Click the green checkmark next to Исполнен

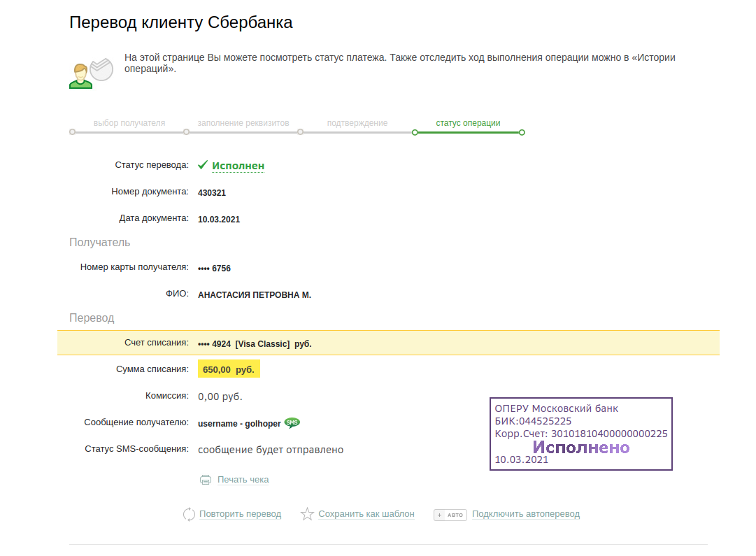pyautogui.click(x=203, y=165)
